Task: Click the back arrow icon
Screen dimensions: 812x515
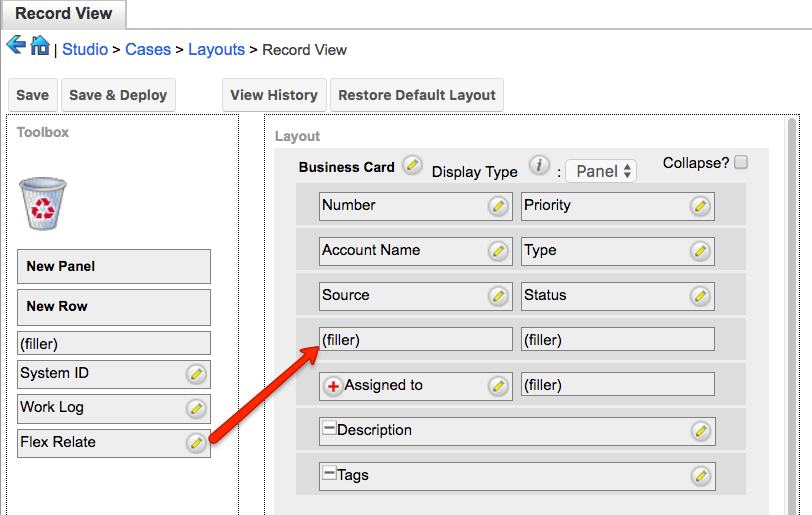Action: [x=16, y=46]
